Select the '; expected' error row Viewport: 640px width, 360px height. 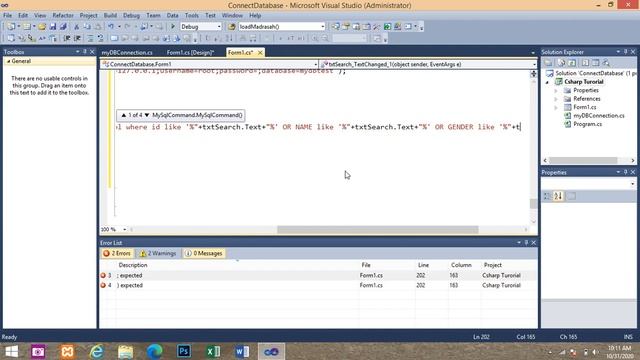318,276
